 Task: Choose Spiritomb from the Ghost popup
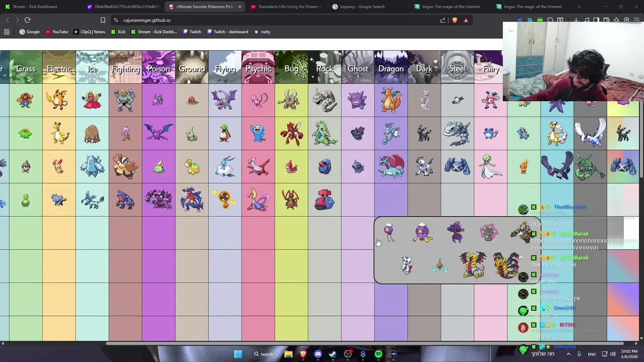point(489,232)
